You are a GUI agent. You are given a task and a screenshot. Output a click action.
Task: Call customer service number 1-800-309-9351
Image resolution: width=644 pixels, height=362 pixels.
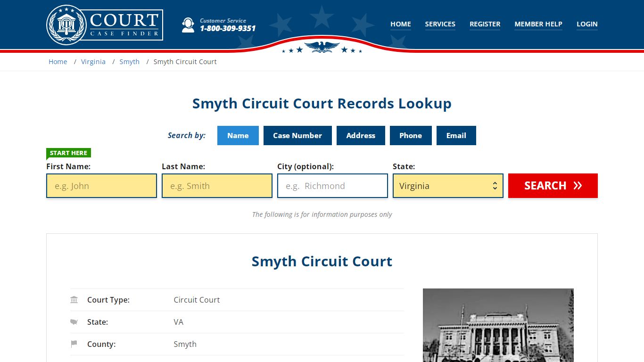(x=228, y=28)
